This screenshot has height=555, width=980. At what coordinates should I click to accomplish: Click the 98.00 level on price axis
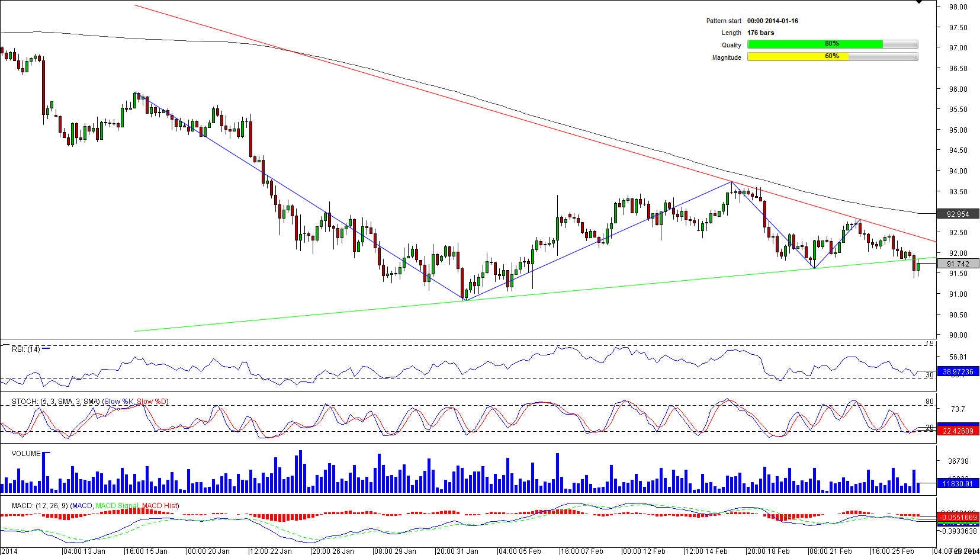pyautogui.click(x=957, y=7)
